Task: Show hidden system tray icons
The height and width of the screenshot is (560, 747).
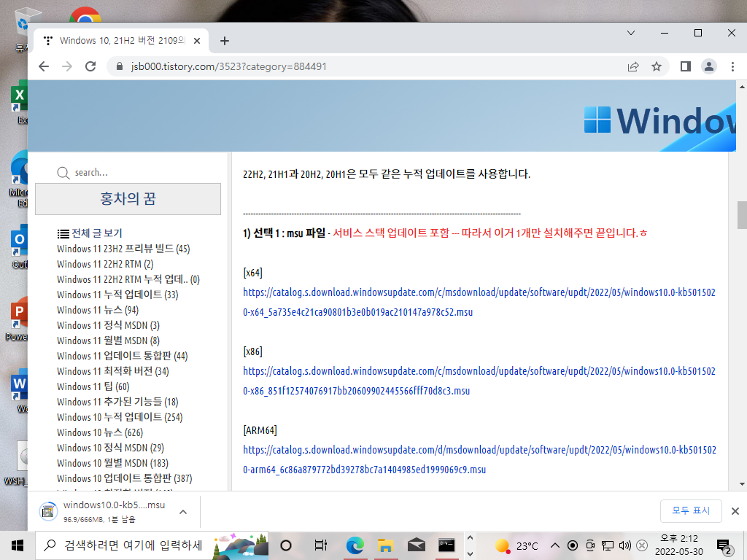Action: (x=555, y=545)
